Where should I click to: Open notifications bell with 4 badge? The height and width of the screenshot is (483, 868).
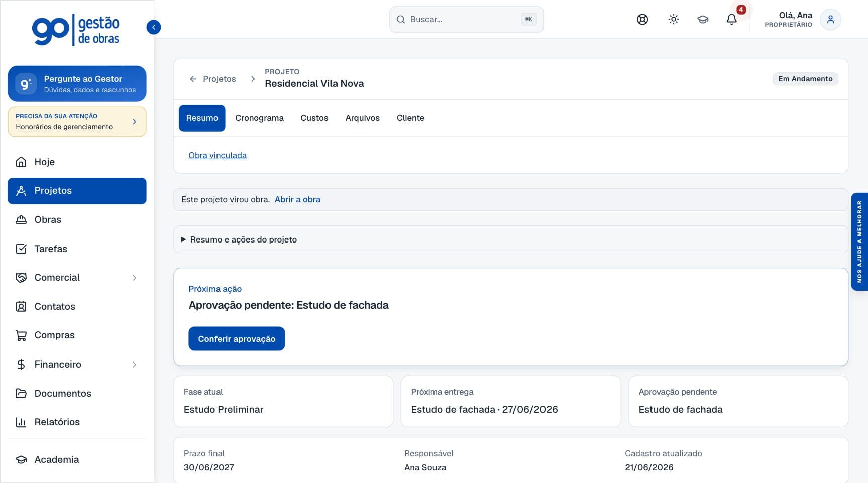point(732,20)
